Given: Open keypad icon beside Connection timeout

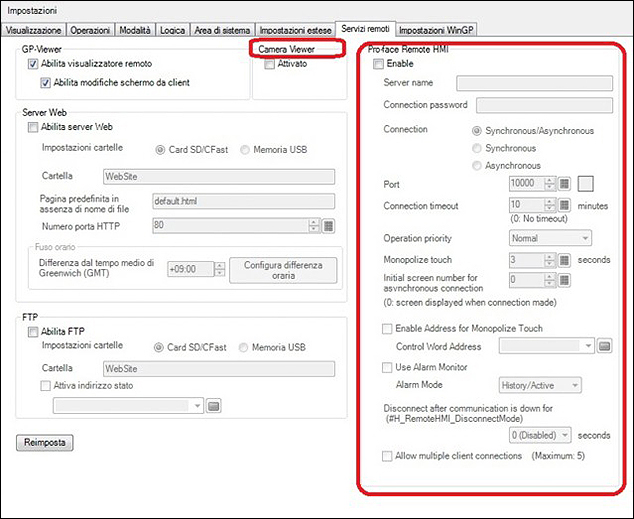Looking at the screenshot, I should coord(564,205).
